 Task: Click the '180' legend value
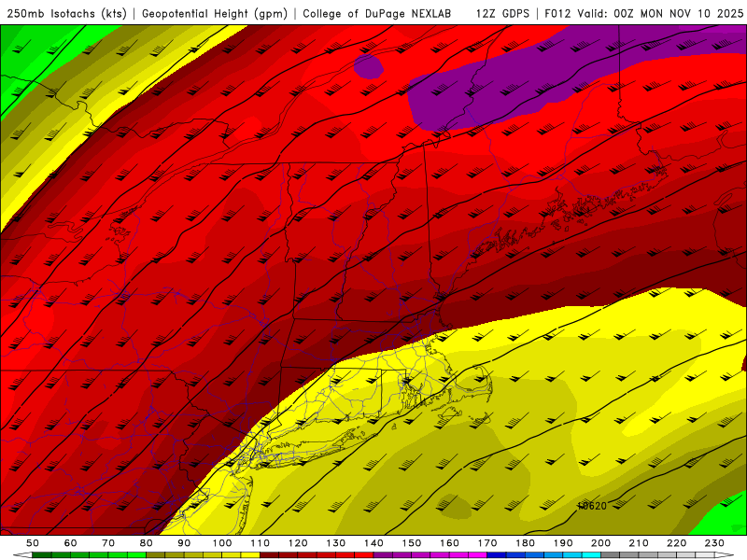click(525, 543)
